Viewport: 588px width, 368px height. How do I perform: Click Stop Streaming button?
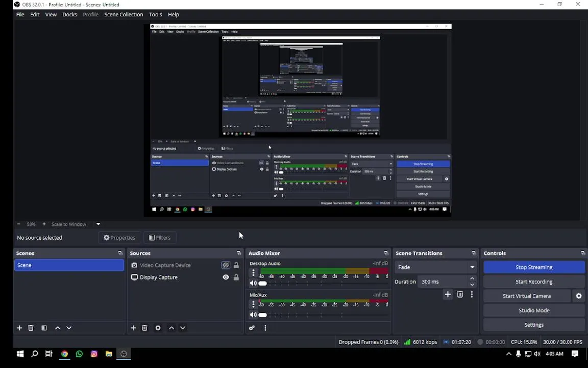click(534, 267)
